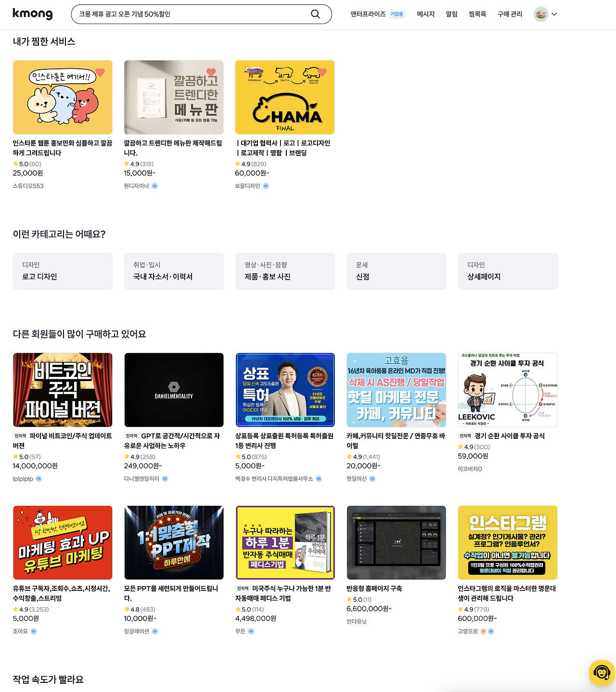
Task: Go to 찜목록 in the header
Action: point(477,14)
